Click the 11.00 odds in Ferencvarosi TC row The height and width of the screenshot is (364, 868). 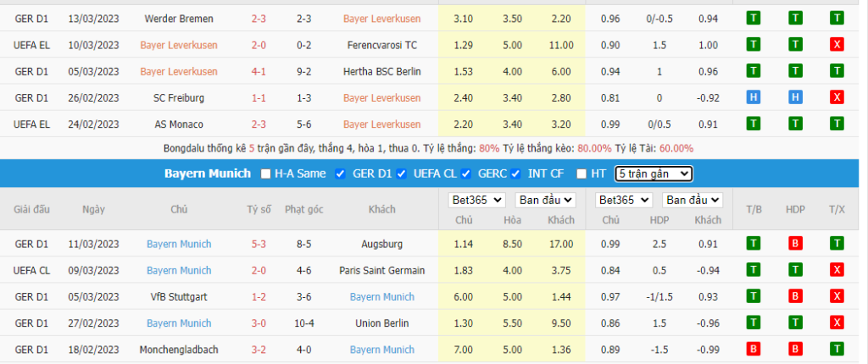point(561,46)
